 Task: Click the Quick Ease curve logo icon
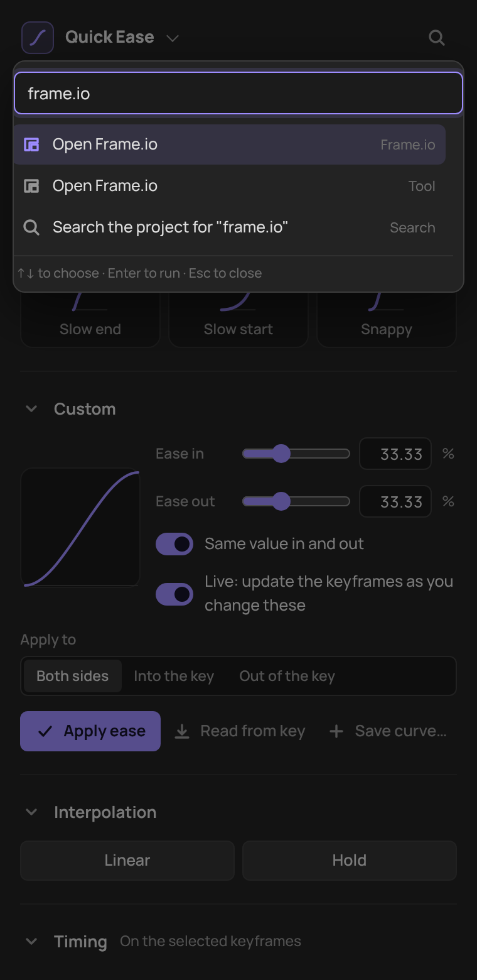point(38,38)
